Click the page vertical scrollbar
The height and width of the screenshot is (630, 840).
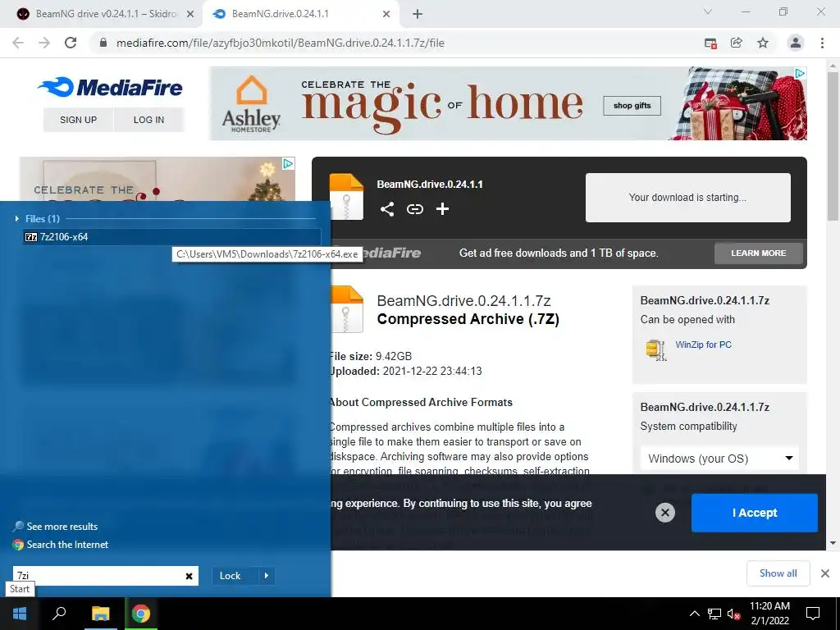833,144
